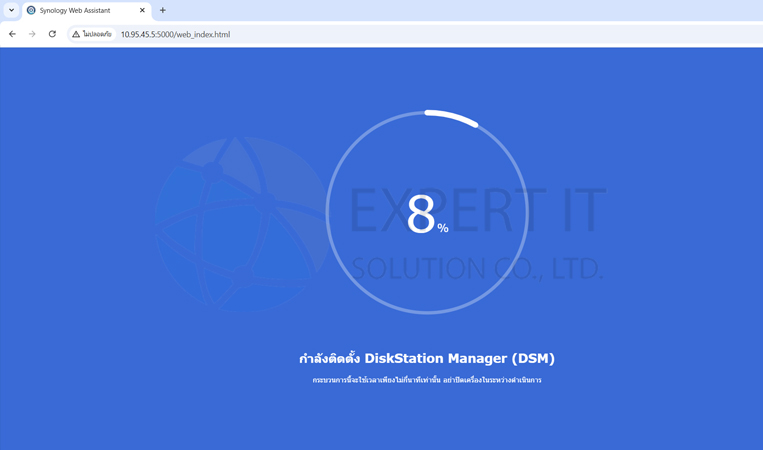This screenshot has height=450, width=763.
Task: Click the Thai warning text below heading
Action: [x=427, y=380]
